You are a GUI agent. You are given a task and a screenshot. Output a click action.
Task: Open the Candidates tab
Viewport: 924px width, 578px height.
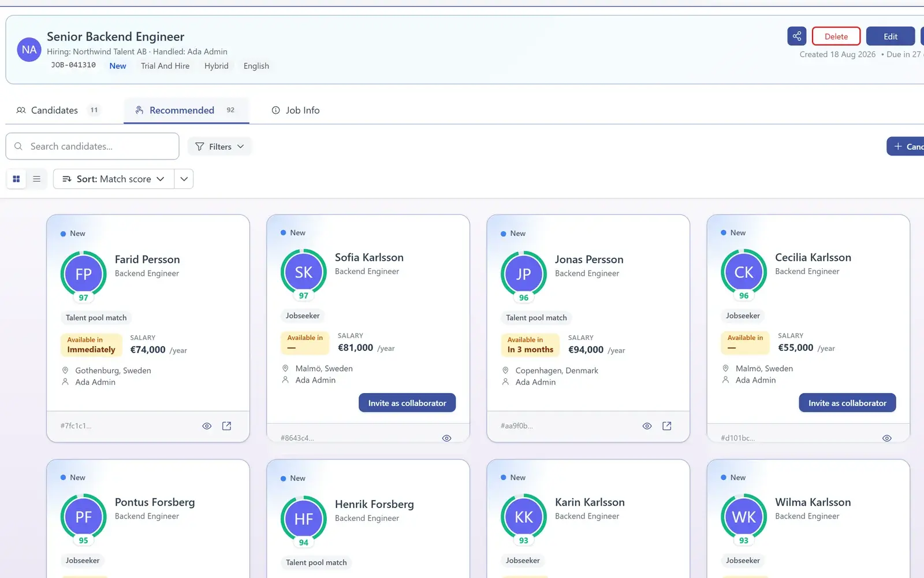click(x=58, y=110)
